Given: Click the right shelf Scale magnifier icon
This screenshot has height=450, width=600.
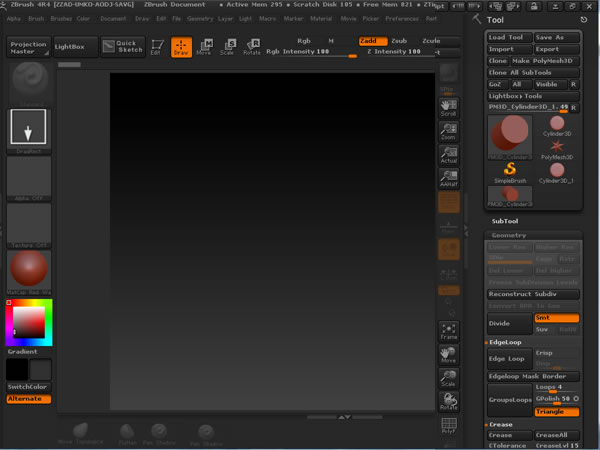Looking at the screenshot, I should coord(448,378).
